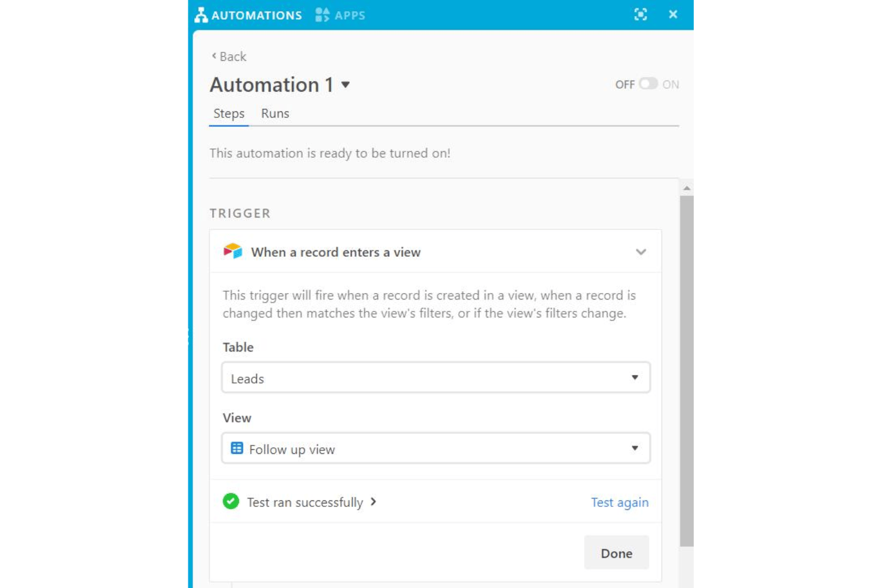This screenshot has width=882, height=588.
Task: Click the Test again link
Action: coord(620,502)
